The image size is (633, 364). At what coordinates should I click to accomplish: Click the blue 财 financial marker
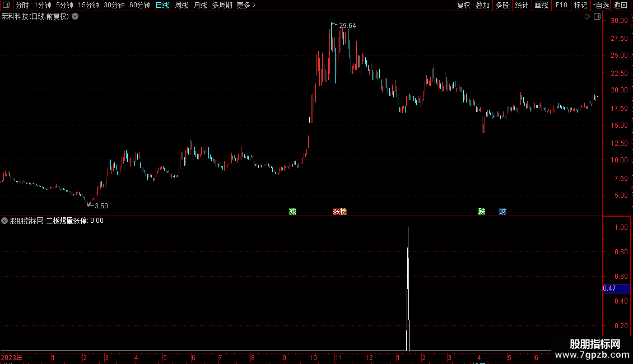[x=502, y=212]
